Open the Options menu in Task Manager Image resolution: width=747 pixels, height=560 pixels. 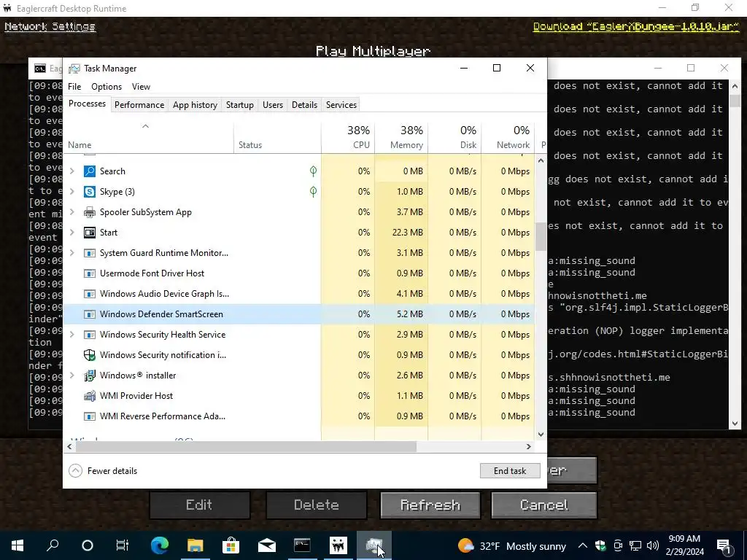(107, 87)
